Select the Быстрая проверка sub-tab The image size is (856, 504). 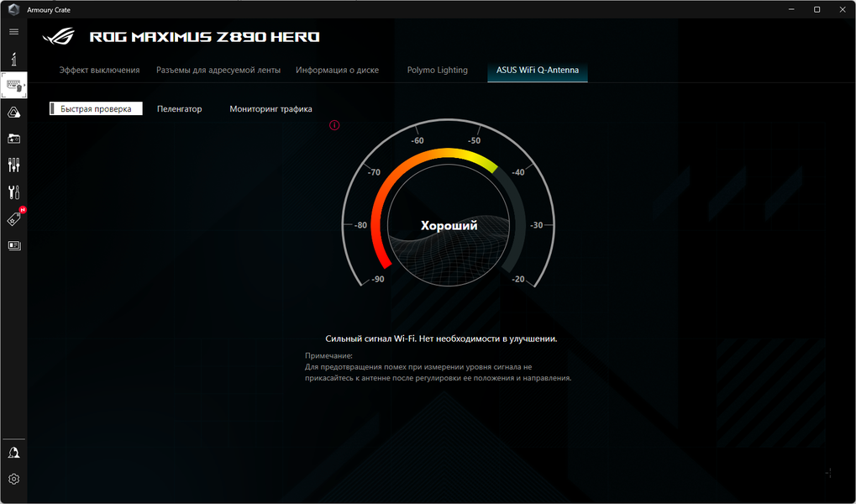point(96,108)
